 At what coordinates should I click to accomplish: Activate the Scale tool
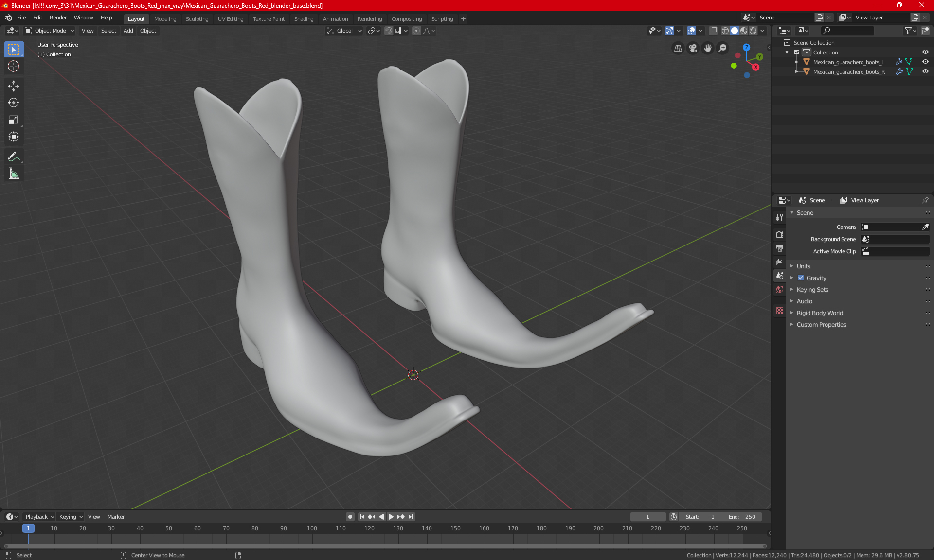[14, 120]
